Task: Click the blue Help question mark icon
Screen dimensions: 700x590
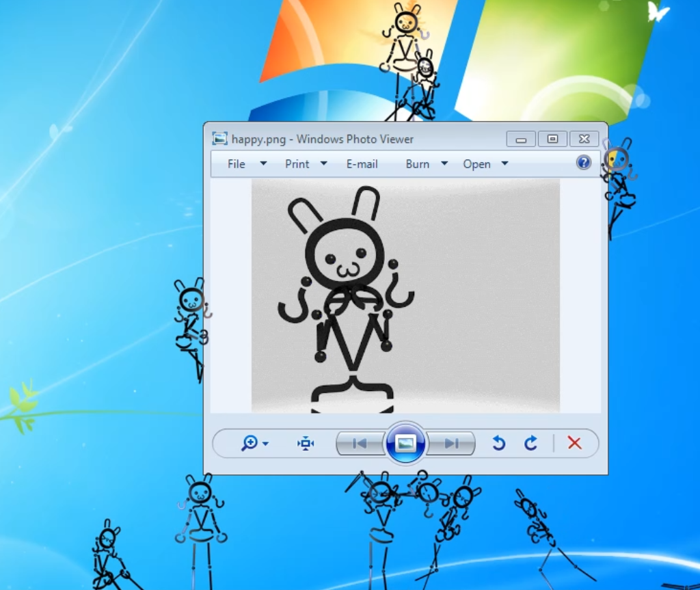Action: click(x=584, y=163)
